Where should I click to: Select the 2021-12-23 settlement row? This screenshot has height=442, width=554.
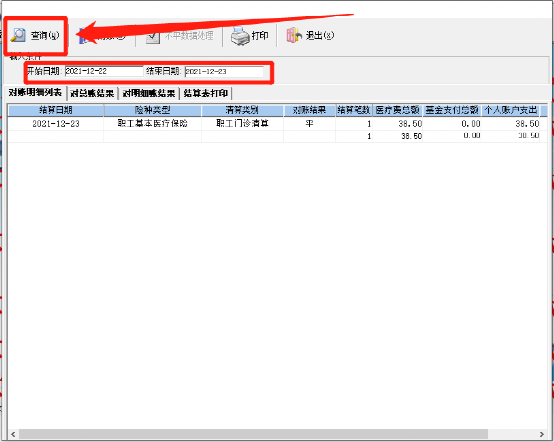(x=277, y=124)
